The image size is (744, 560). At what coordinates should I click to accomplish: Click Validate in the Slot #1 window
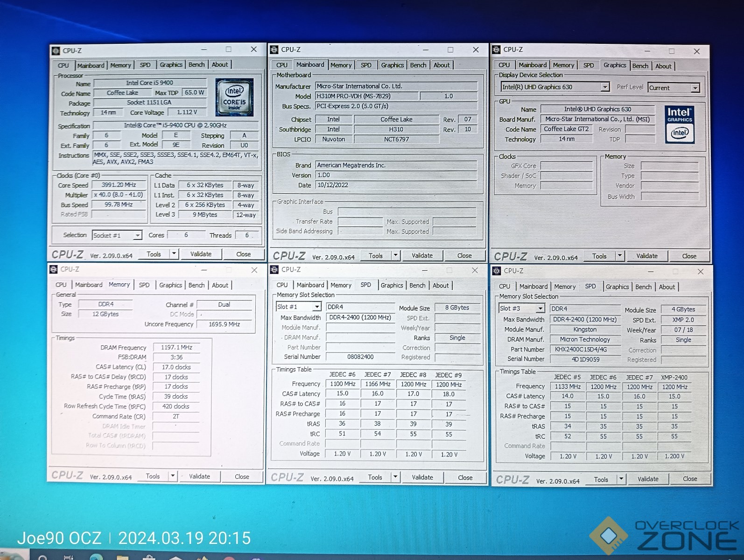coord(422,477)
